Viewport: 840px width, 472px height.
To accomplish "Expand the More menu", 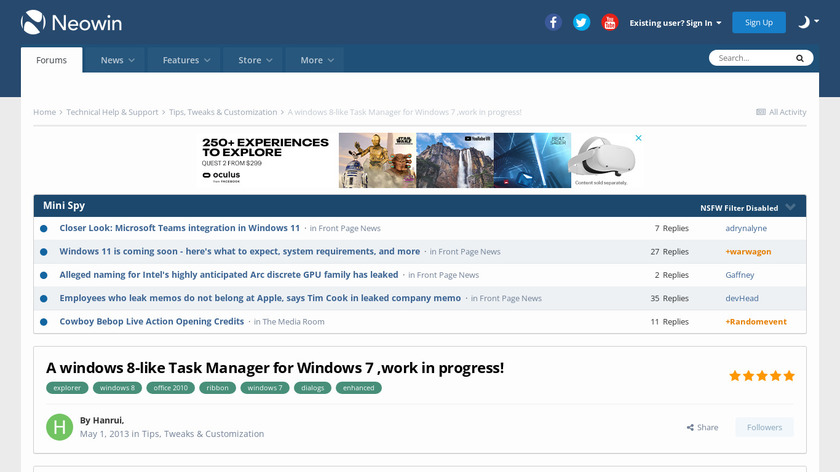I will (x=317, y=60).
